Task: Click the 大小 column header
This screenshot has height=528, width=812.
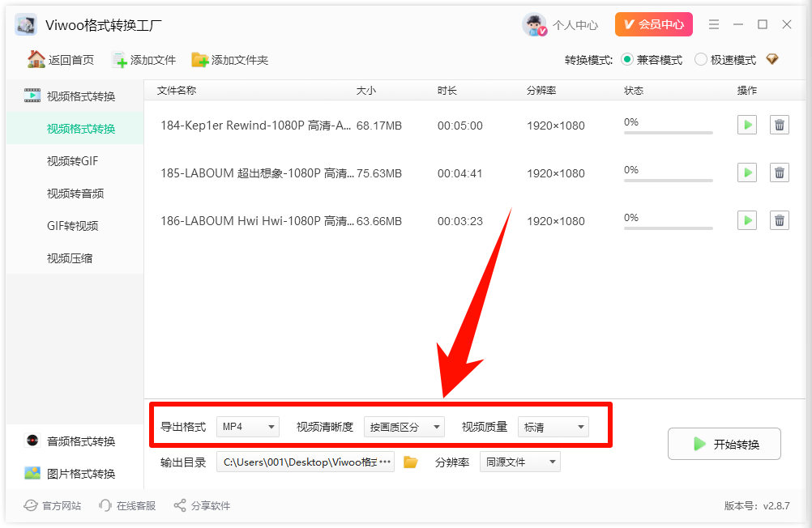Action: (366, 90)
